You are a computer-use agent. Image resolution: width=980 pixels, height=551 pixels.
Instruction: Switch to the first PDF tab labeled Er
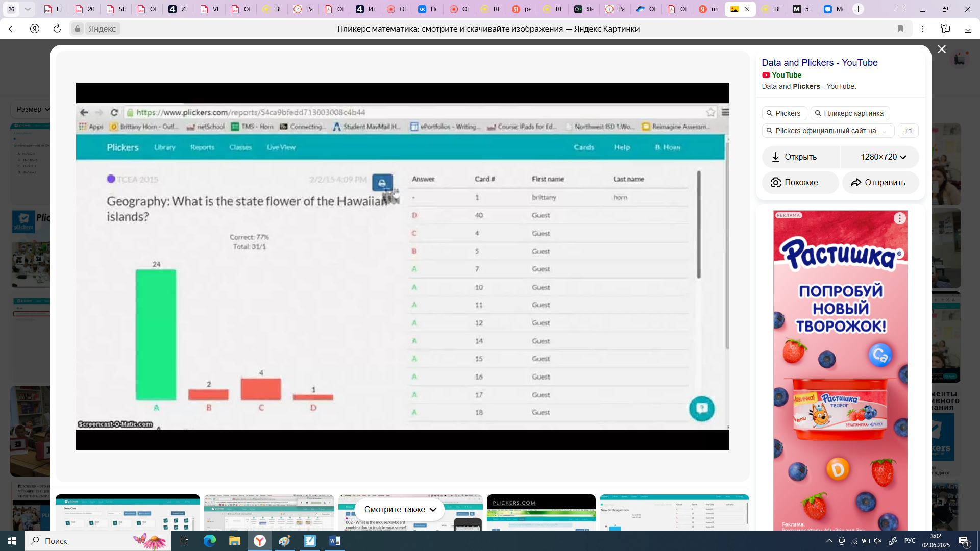pos(54,9)
